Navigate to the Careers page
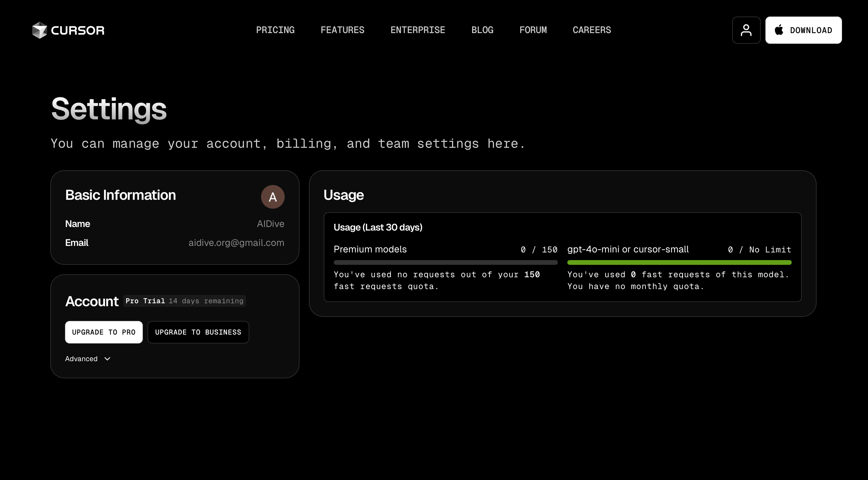The height and width of the screenshot is (480, 868). (x=592, y=30)
